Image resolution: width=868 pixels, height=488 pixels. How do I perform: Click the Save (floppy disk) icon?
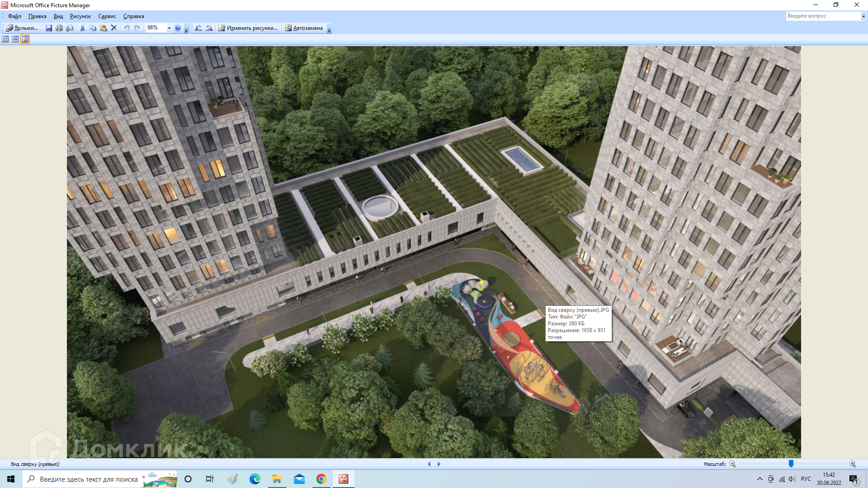tap(49, 28)
